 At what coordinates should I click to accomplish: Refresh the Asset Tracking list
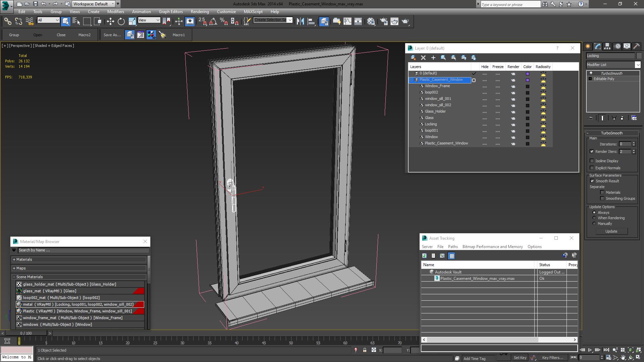click(x=424, y=256)
